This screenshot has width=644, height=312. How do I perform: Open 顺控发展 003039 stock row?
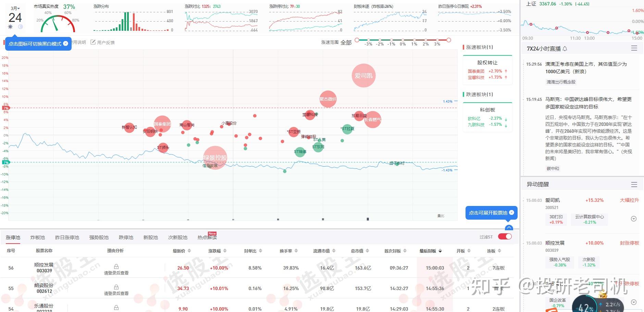[x=257, y=268]
